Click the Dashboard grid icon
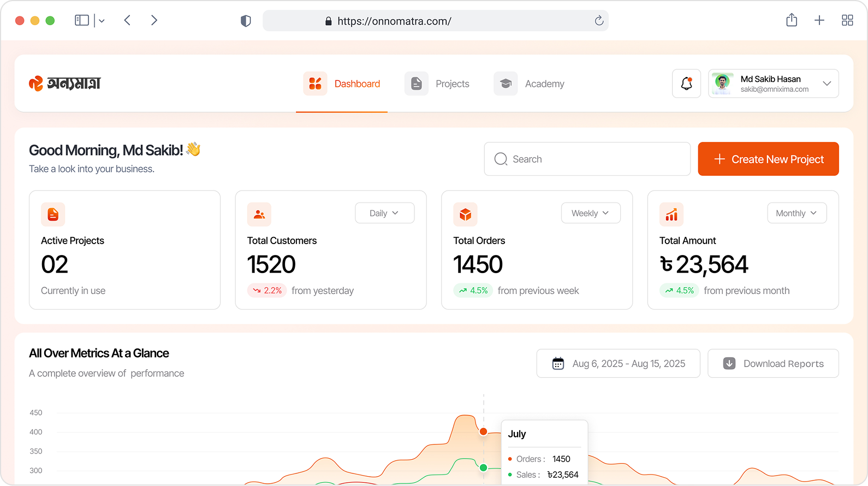Image resolution: width=868 pixels, height=486 pixels. tap(315, 84)
